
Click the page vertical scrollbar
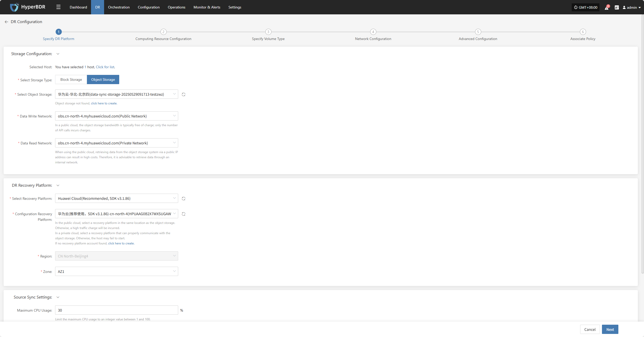coord(642,144)
